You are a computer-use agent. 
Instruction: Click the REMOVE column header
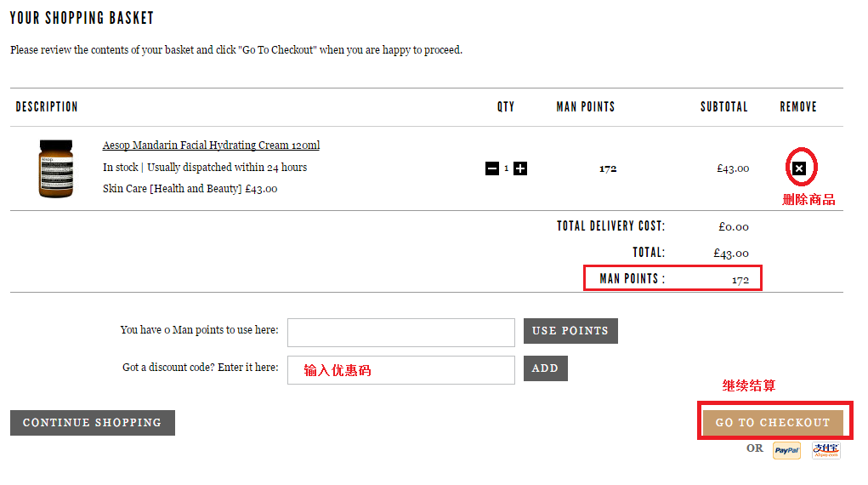(x=798, y=107)
